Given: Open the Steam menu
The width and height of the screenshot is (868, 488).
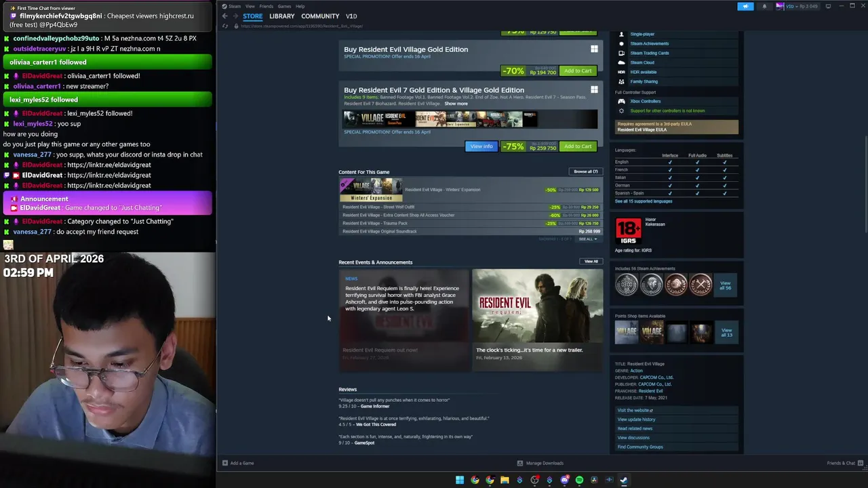Looking at the screenshot, I should 235,6.
